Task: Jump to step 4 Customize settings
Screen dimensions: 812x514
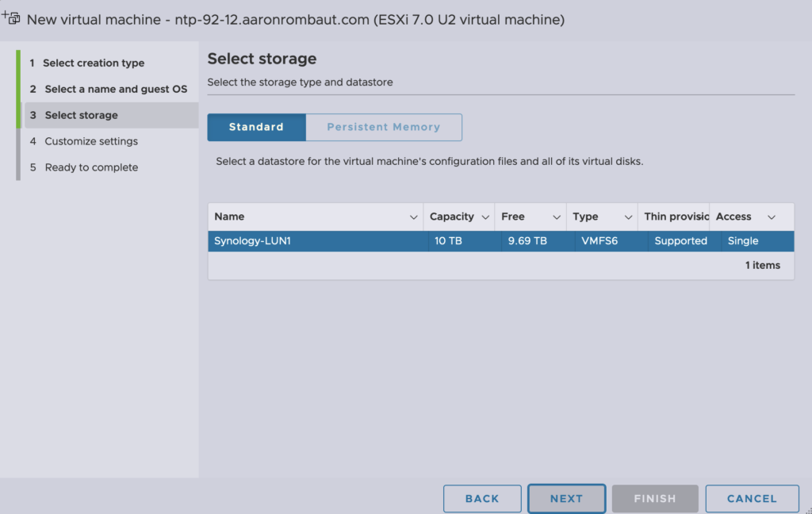Action: [91, 141]
